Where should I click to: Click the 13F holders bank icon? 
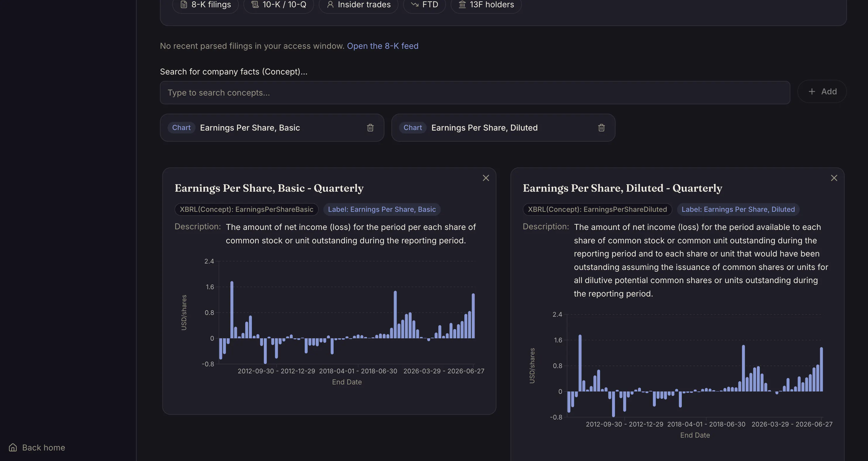click(x=462, y=4)
